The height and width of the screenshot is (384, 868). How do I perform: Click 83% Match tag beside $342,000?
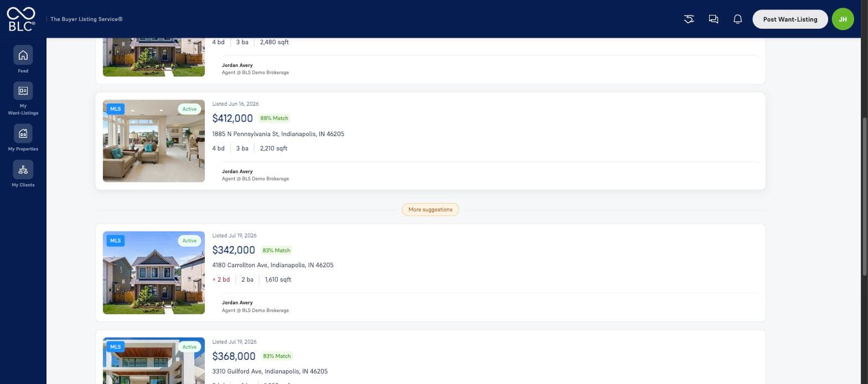[276, 250]
